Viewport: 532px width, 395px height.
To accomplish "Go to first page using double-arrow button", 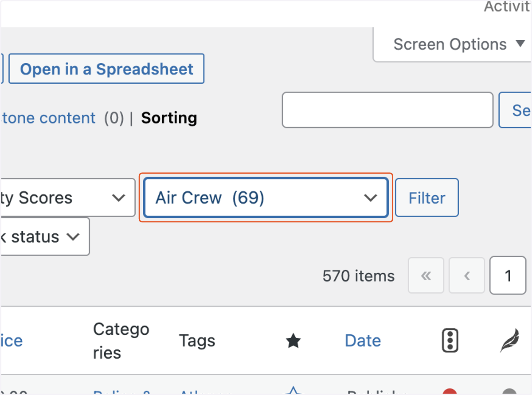I will click(426, 276).
